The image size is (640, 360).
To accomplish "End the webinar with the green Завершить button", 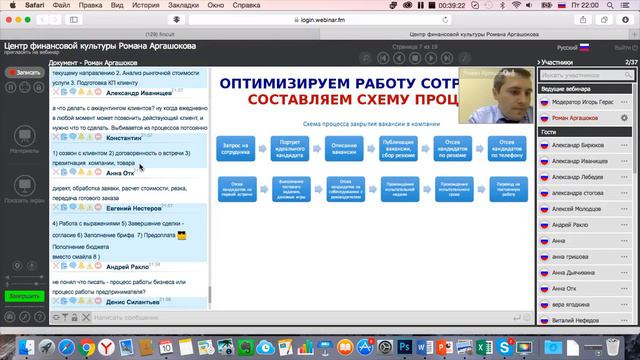I will pos(24,296).
